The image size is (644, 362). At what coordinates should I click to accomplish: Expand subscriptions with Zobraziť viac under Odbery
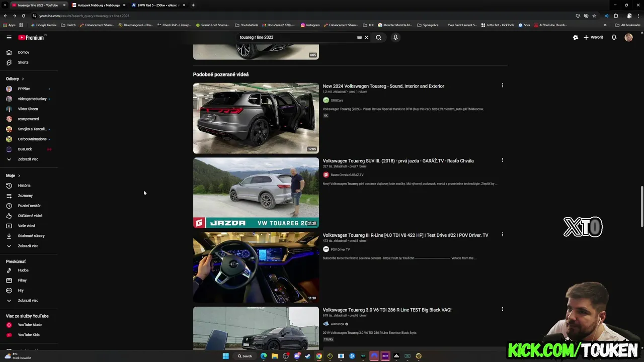[29, 159]
